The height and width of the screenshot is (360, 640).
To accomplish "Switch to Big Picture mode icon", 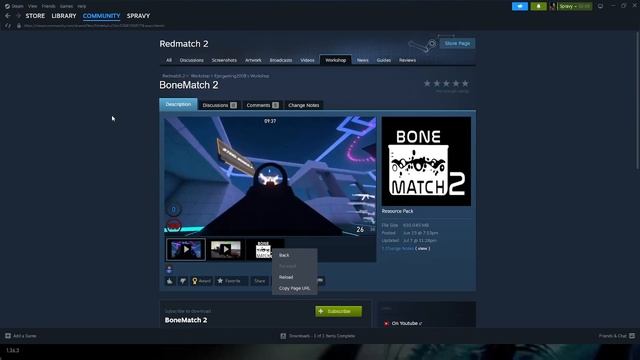I will click(600, 6).
